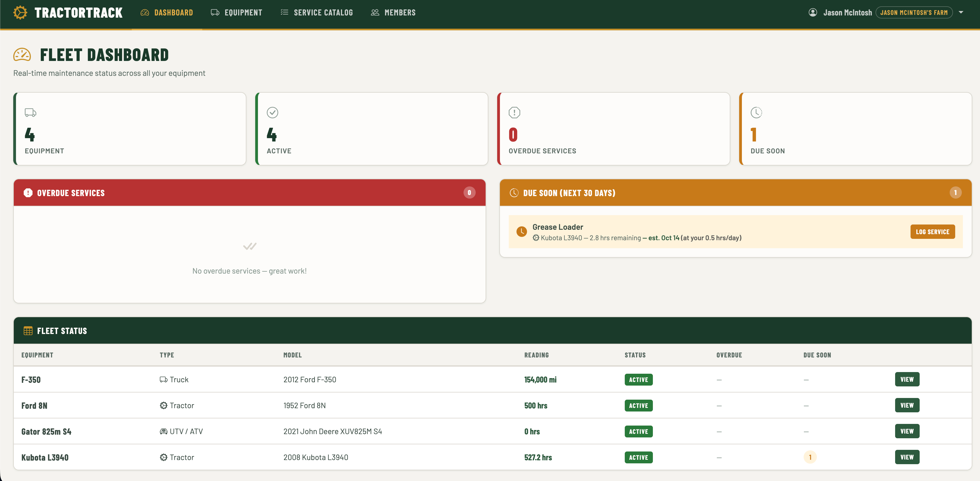Click the Service Catalog list icon
Image resolution: width=980 pixels, height=481 pixels.
click(x=284, y=13)
